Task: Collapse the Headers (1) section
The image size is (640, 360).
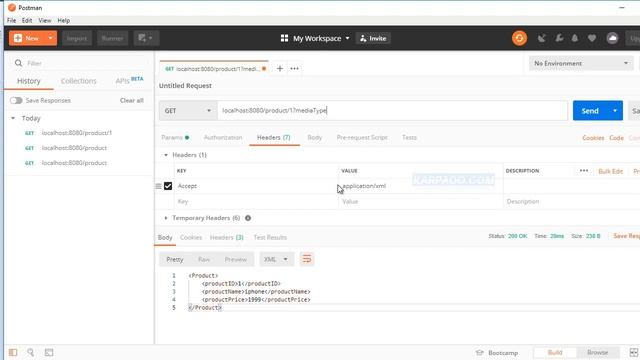Action: pyautogui.click(x=166, y=155)
